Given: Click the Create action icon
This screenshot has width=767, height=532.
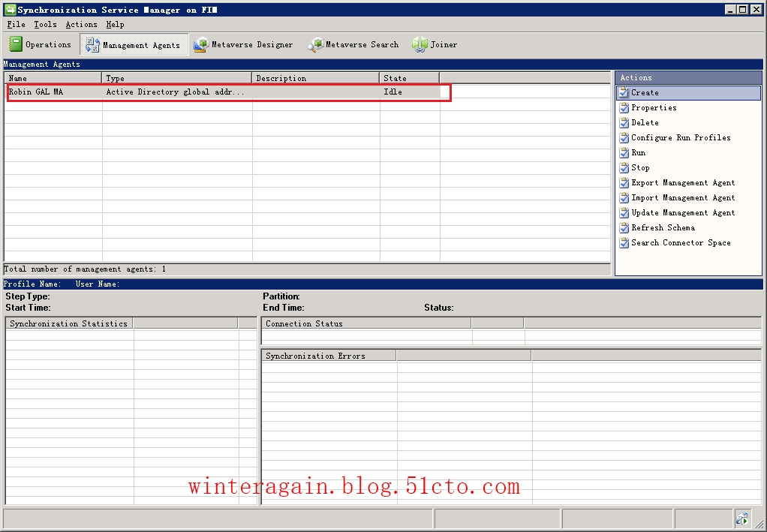Looking at the screenshot, I should click(x=624, y=92).
